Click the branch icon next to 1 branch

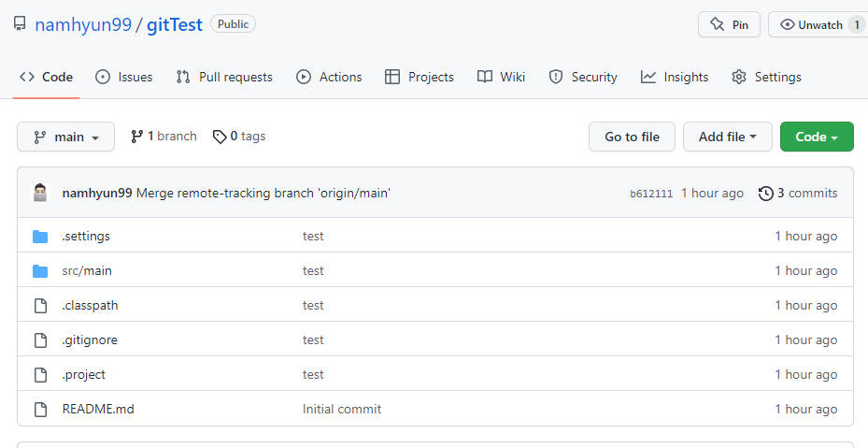coord(136,137)
